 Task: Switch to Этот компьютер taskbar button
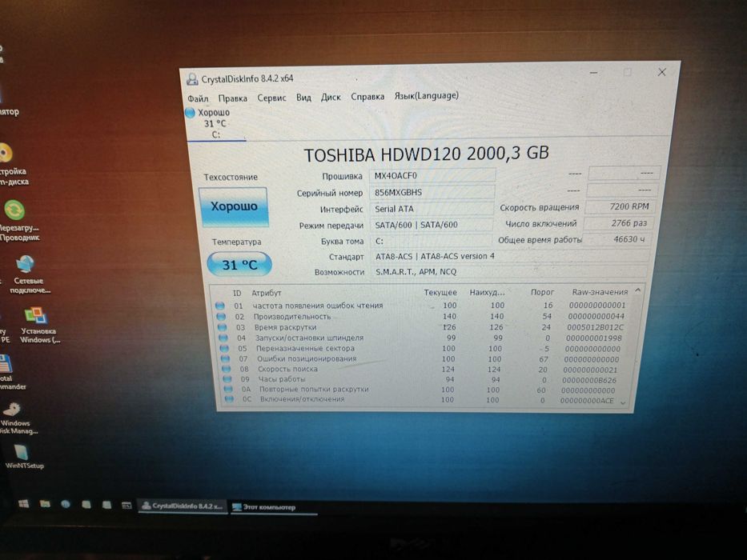point(274,508)
